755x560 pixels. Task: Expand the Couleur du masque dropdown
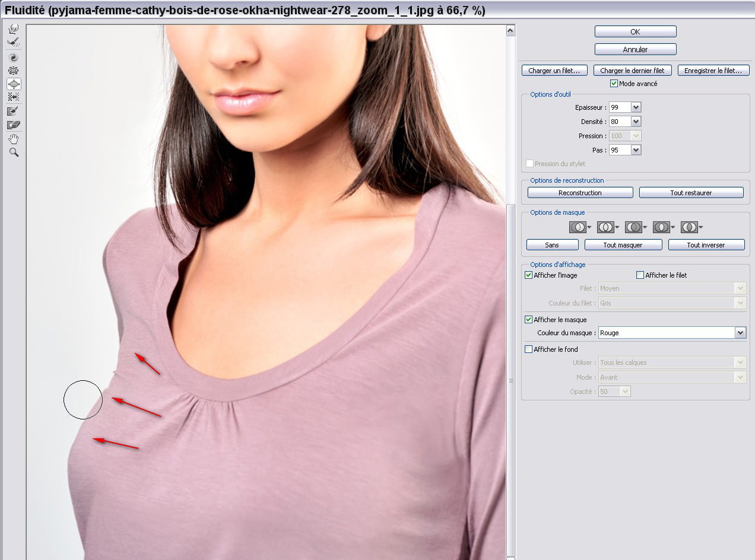tap(740, 333)
